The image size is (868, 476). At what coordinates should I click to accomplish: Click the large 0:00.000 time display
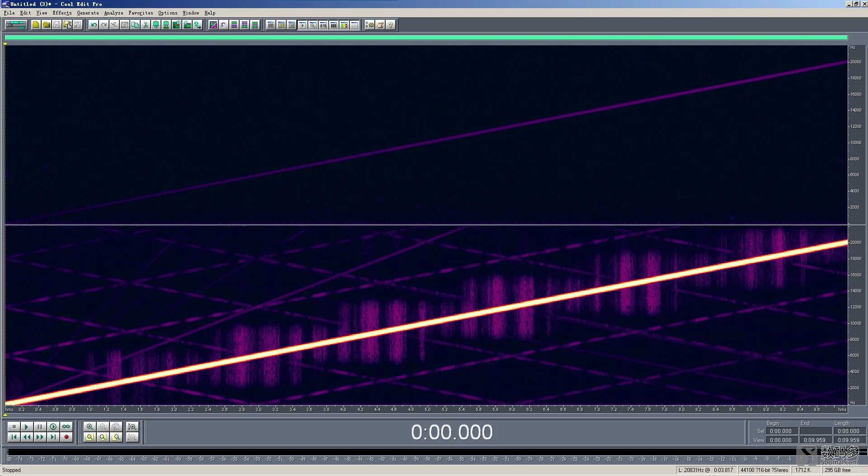[452, 432]
